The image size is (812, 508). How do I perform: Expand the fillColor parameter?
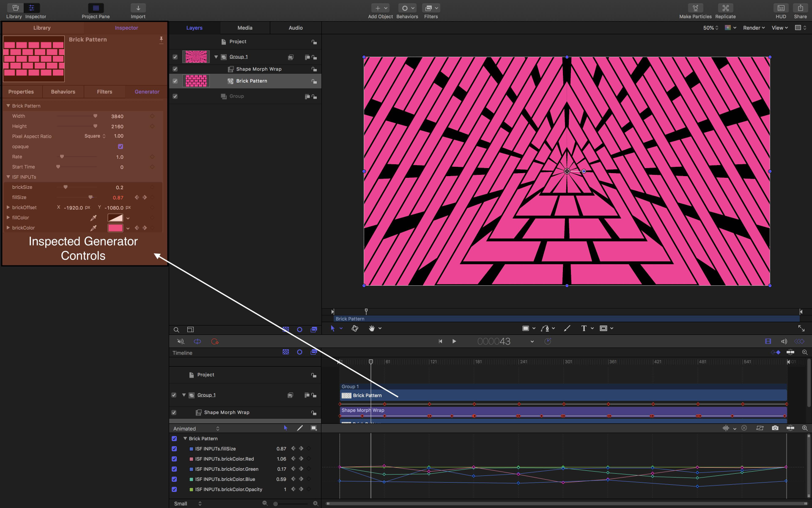click(x=8, y=218)
